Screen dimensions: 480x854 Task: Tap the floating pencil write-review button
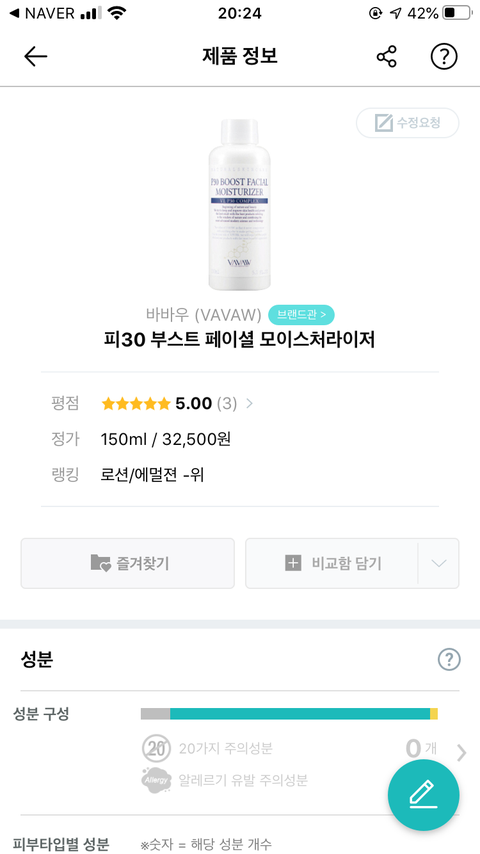point(423,795)
